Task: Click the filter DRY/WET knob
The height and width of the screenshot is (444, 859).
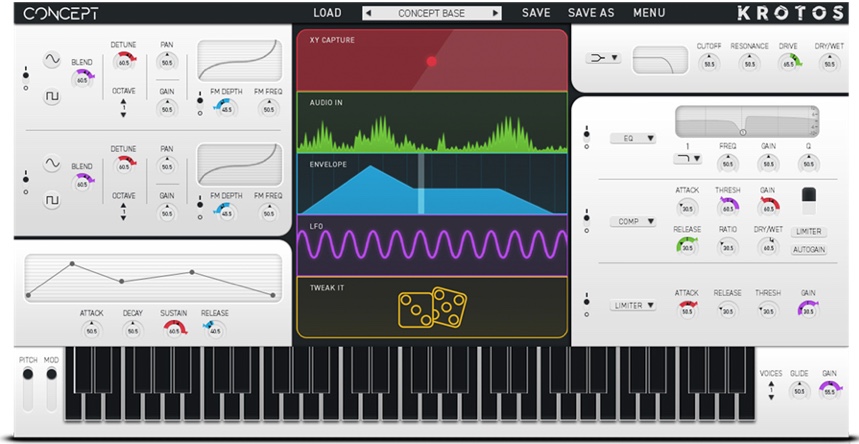Action: click(x=829, y=64)
